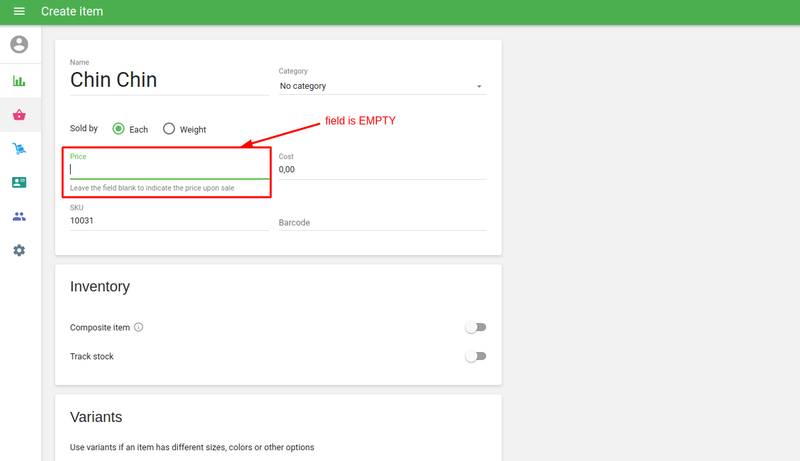Open Employees via ID card icon
This screenshot has height=461, width=800.
[19, 182]
